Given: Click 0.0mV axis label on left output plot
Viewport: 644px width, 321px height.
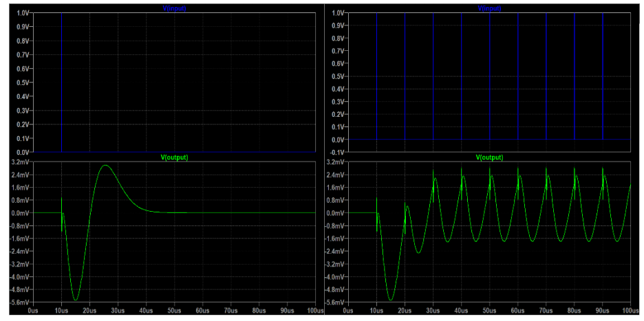Looking at the screenshot, I should 19,213.
